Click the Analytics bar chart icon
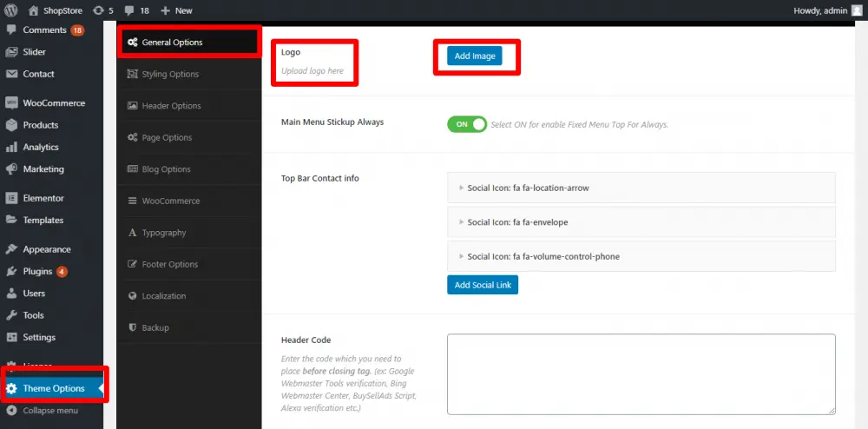 [11, 148]
